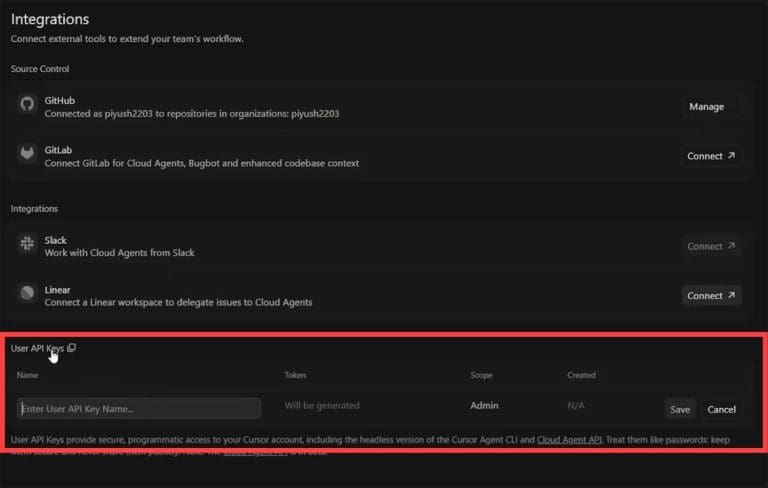Click 'Connect GitLab for Cloud Agents' description

click(x=202, y=163)
